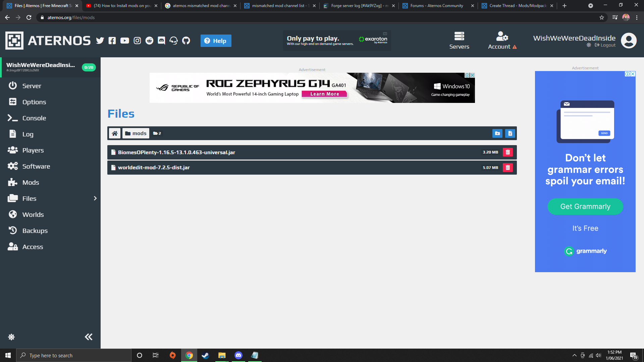Image resolution: width=644 pixels, height=362 pixels.
Task: Open a new browser tab
Action: 565,6
